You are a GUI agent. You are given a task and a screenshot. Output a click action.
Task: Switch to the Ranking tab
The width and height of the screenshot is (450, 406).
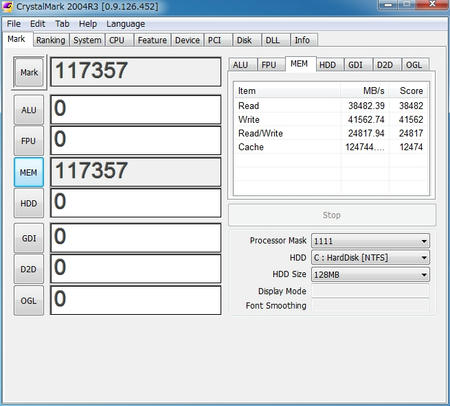coord(51,40)
